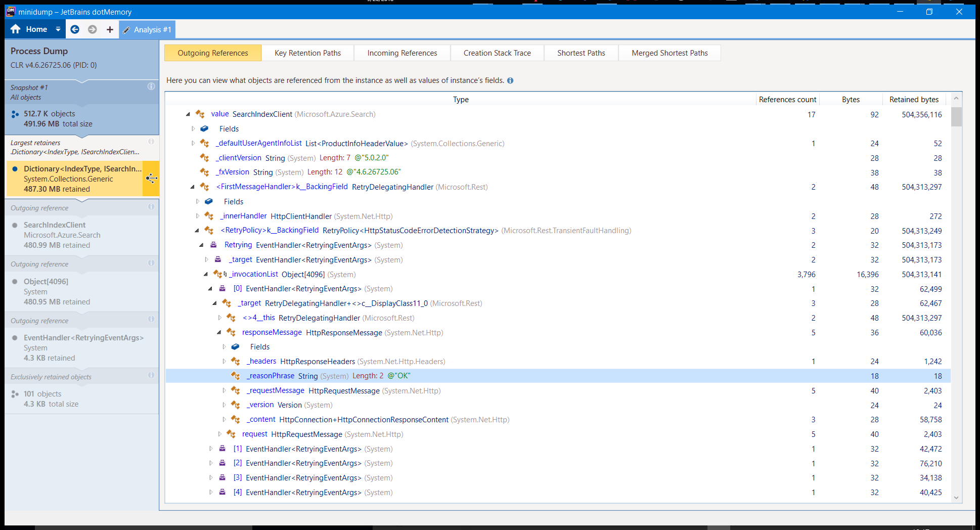Sort by the Bytes column header

(851, 100)
